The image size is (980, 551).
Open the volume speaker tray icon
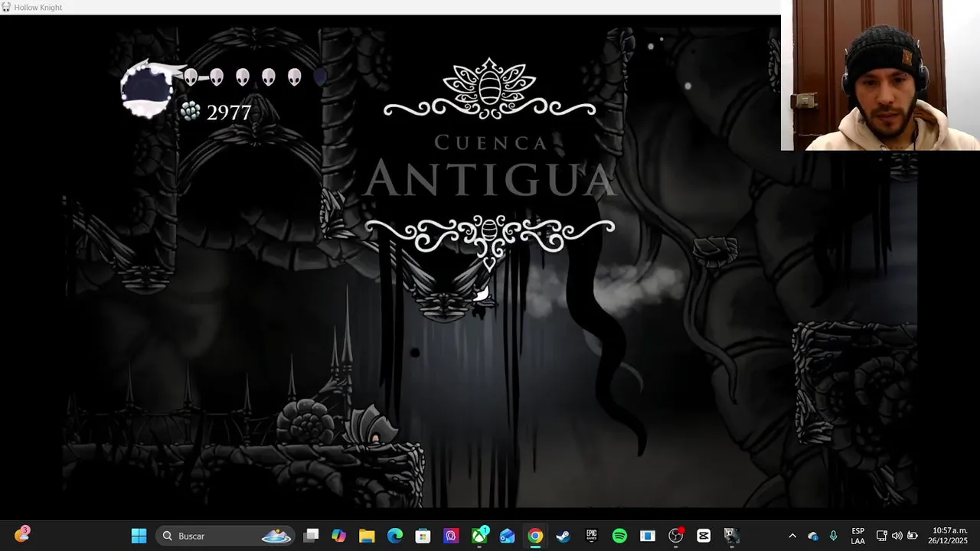[x=897, y=536]
